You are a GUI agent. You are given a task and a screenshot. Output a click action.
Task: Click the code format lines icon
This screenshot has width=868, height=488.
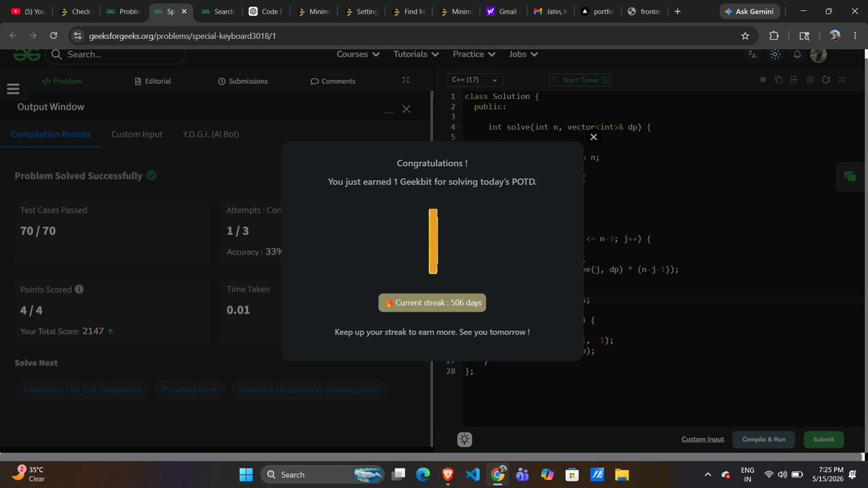point(763,80)
